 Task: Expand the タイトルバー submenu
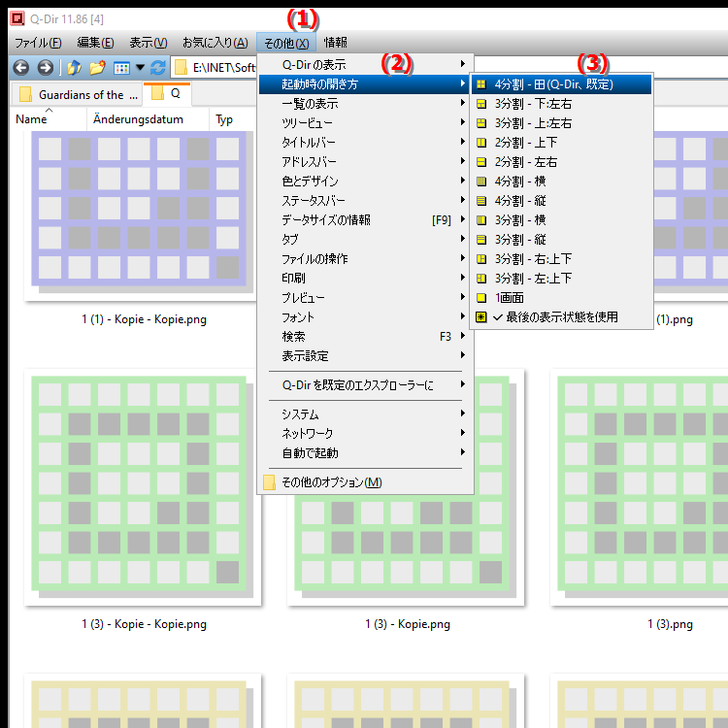[x=366, y=142]
